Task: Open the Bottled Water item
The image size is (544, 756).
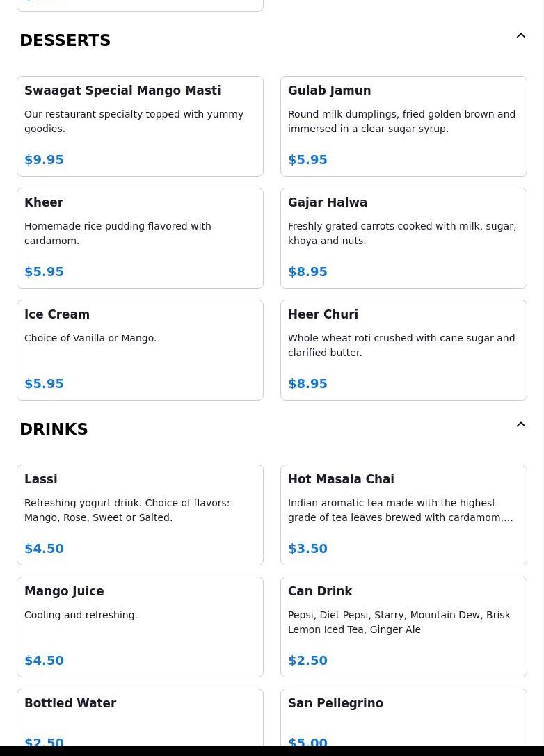Action: point(140,718)
